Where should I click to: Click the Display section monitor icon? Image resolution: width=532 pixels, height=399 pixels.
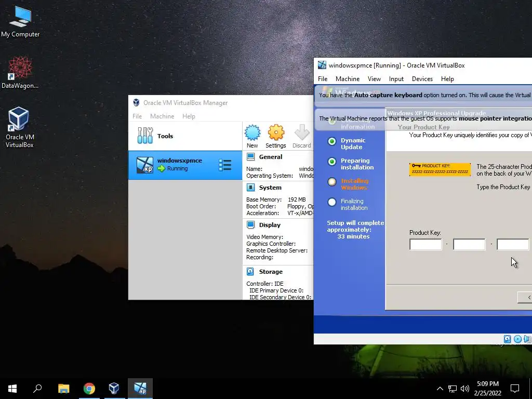(x=251, y=224)
